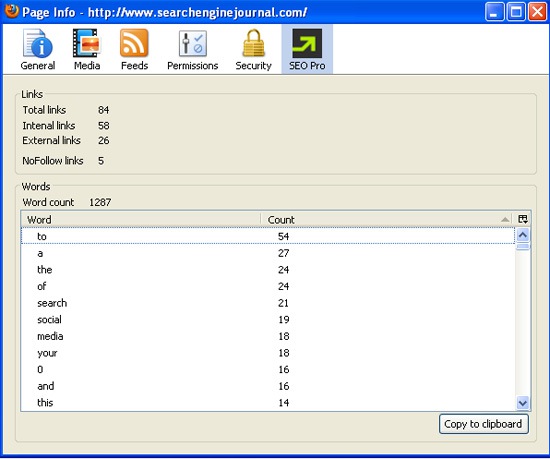Click the count value 14
Image resolution: width=550 pixels, height=459 pixels.
click(x=283, y=403)
